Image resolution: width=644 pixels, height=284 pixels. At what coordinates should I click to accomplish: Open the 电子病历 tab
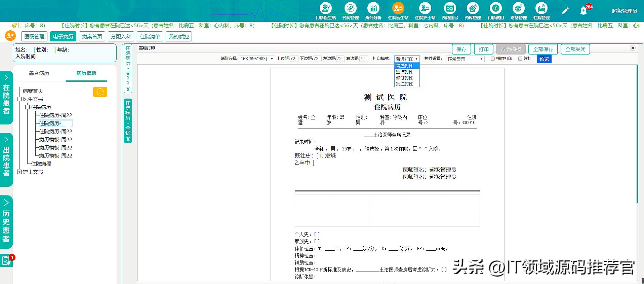tap(63, 36)
